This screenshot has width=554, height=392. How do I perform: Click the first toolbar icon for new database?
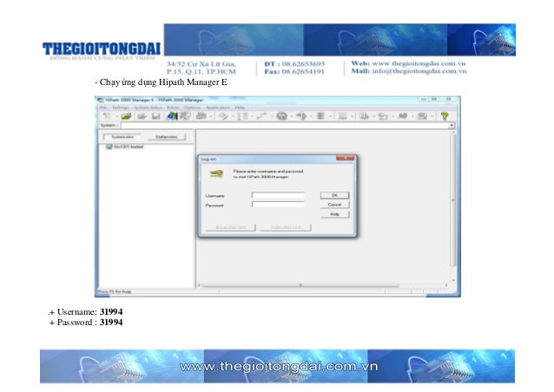tap(106, 115)
